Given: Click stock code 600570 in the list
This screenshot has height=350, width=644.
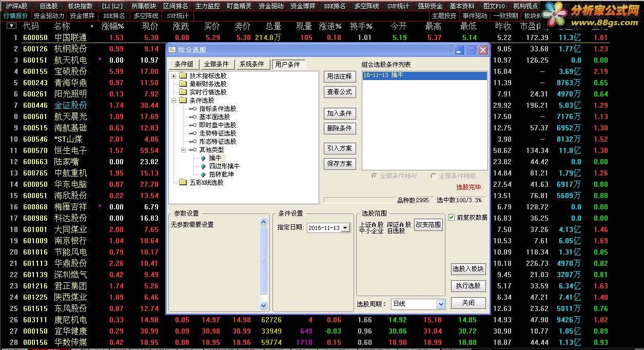Looking at the screenshot, I should point(35,150).
